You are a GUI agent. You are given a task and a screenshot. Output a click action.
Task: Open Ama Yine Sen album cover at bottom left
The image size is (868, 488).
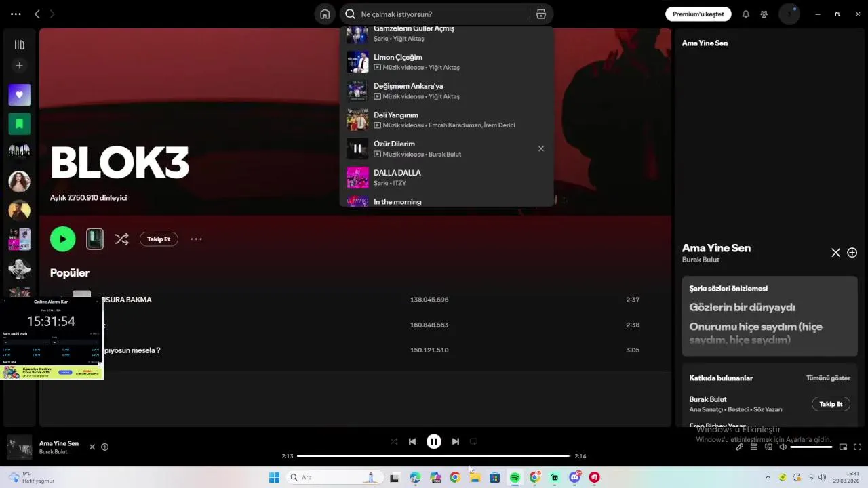19,447
